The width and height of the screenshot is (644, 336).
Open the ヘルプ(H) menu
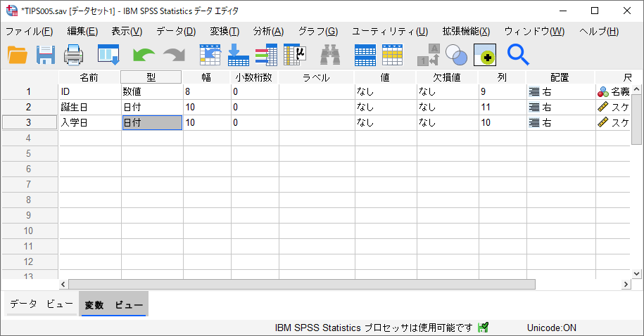pos(599,32)
